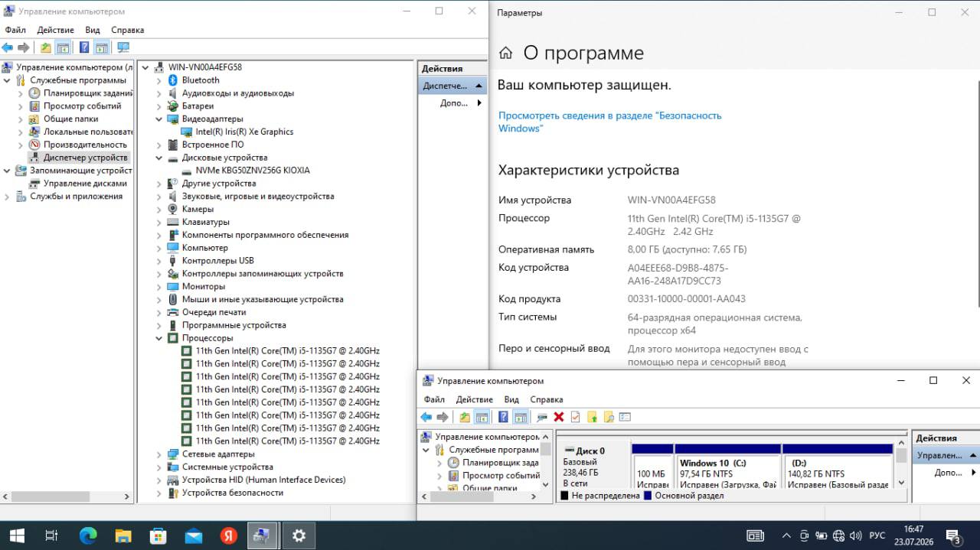Open Microsoft Store from the taskbar
980x550 pixels.
[x=158, y=535]
